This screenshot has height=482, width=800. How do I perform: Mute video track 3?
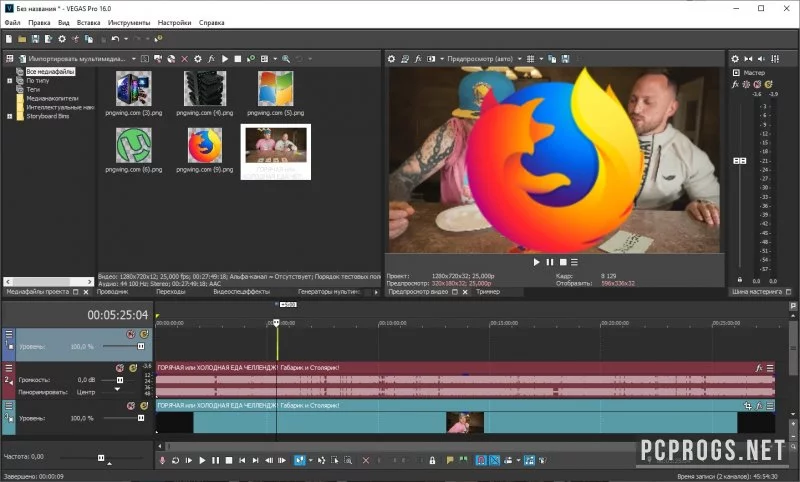(131, 405)
